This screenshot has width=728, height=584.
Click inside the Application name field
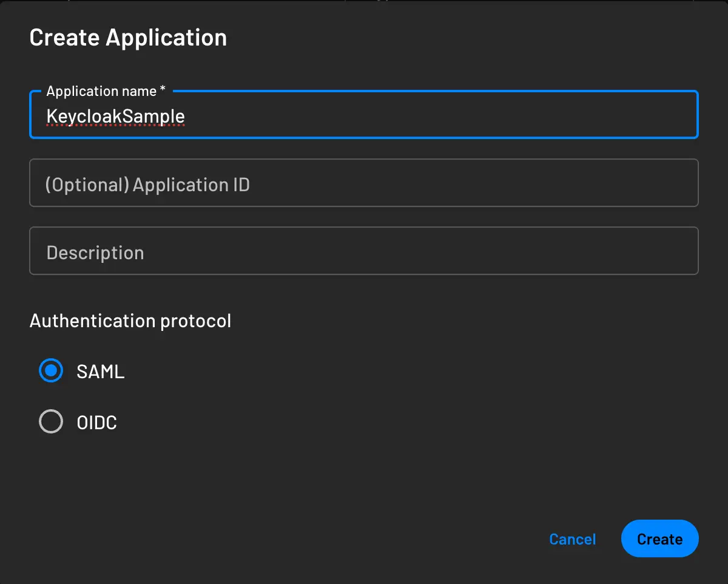coord(364,115)
